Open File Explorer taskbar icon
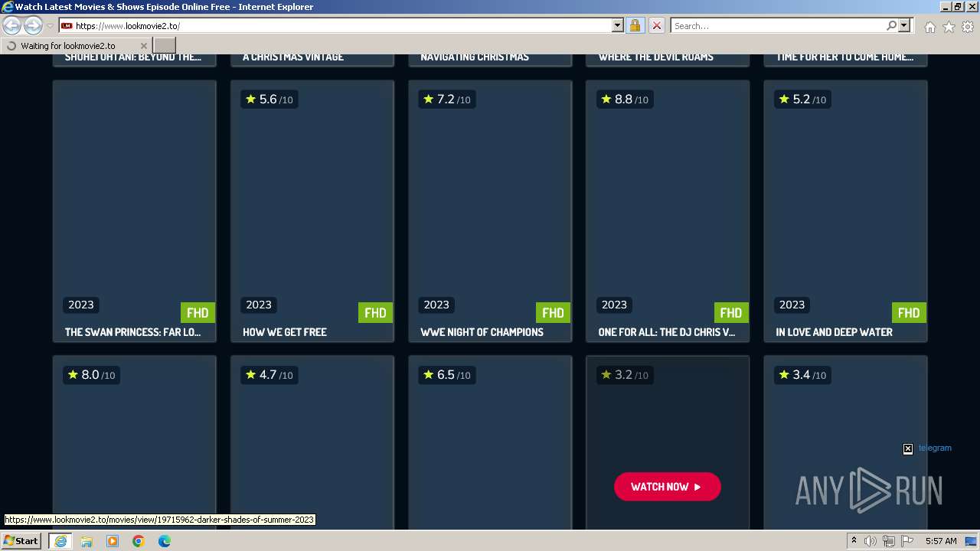The image size is (980, 551). [87, 541]
